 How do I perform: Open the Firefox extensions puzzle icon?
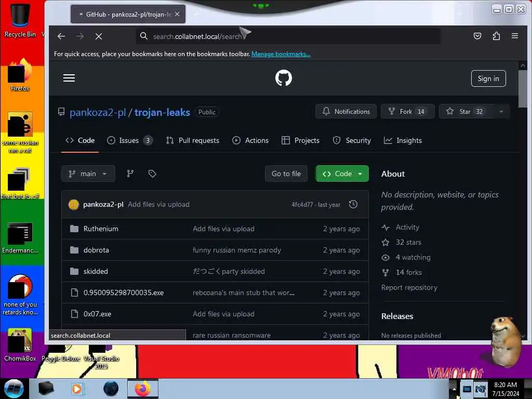(x=496, y=36)
